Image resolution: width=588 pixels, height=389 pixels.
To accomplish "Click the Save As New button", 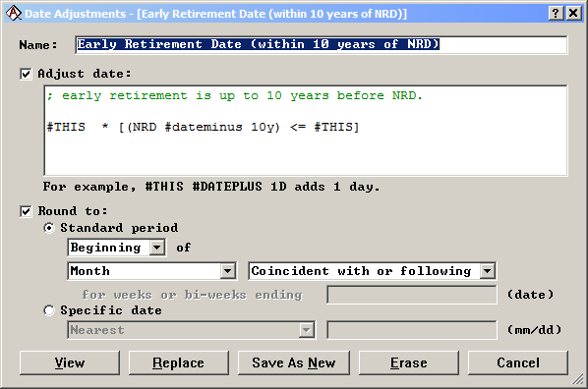I will click(294, 362).
